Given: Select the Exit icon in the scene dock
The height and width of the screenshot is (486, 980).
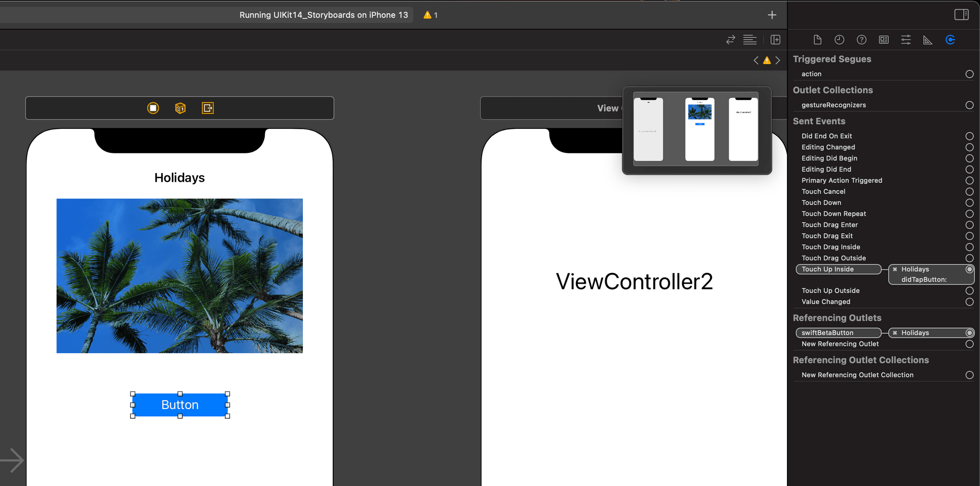Looking at the screenshot, I should 207,108.
